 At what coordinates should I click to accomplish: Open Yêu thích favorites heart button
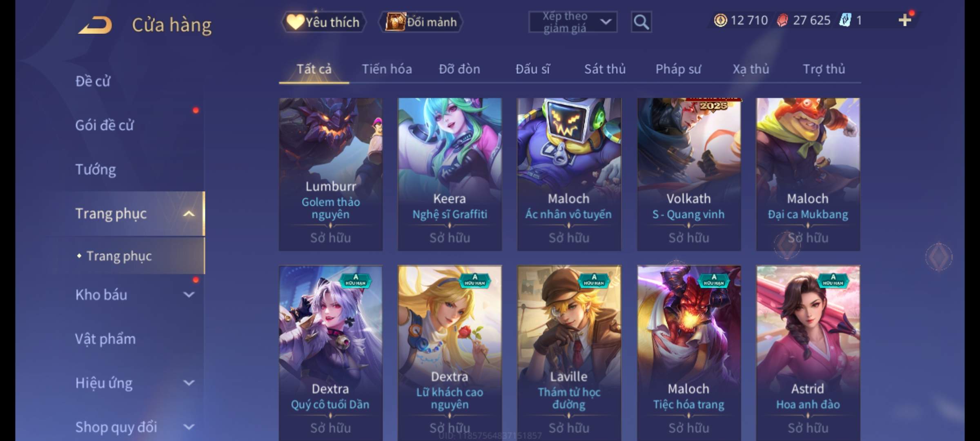tap(323, 22)
